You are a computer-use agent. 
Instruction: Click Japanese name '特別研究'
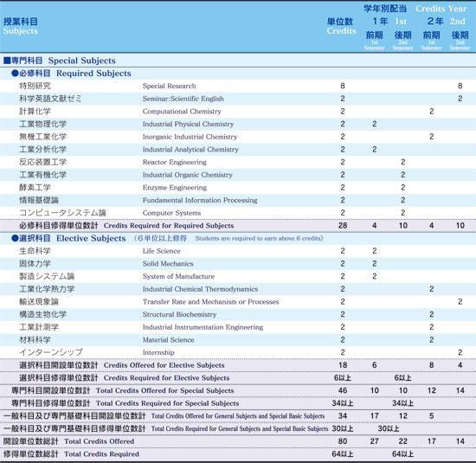click(35, 87)
